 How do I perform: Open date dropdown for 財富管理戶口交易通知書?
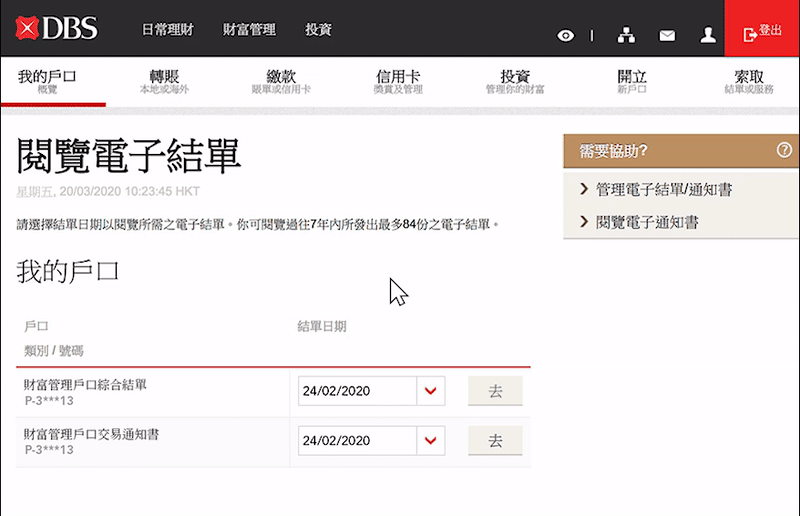[431, 441]
